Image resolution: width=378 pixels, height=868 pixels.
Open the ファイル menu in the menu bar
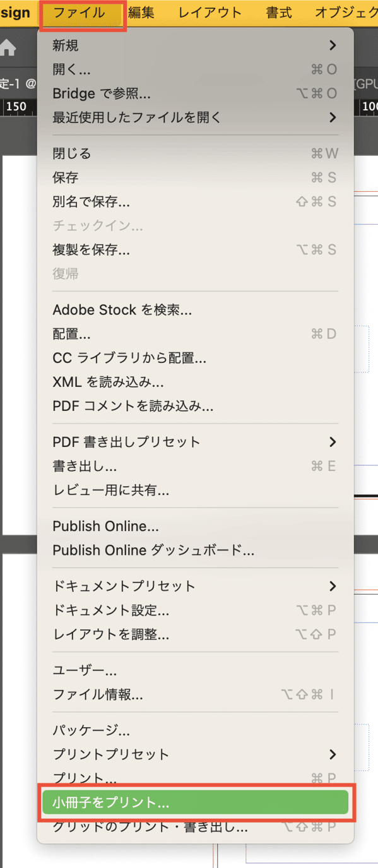coord(80,13)
